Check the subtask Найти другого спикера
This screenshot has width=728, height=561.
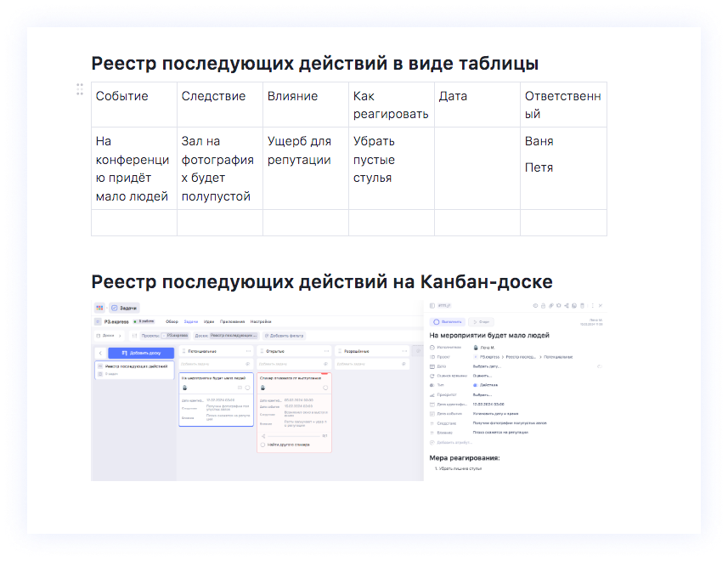point(262,445)
